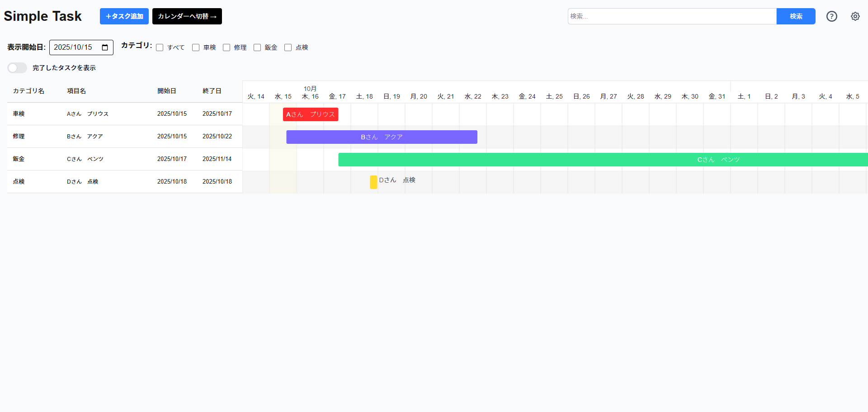This screenshot has height=412, width=868.
Task: Click the 表示開始日 date field
Action: 75,47
